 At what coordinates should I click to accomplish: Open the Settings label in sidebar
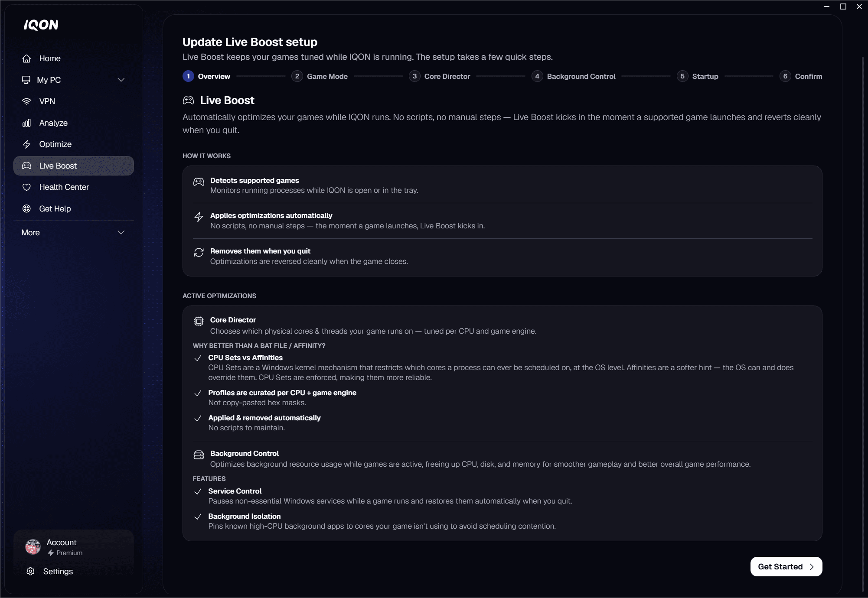58,572
